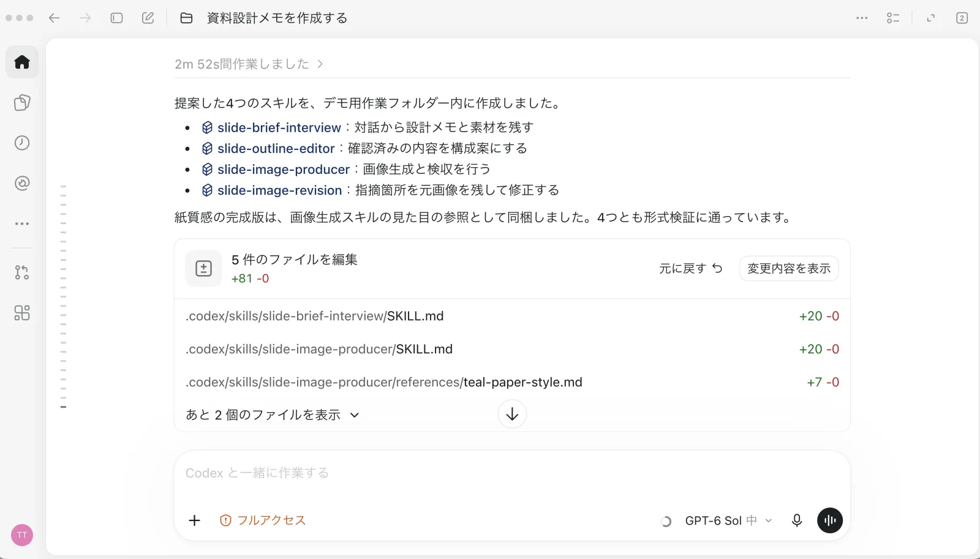Open the フルアクセス permission selector
This screenshot has width=980, height=559.
(x=263, y=520)
